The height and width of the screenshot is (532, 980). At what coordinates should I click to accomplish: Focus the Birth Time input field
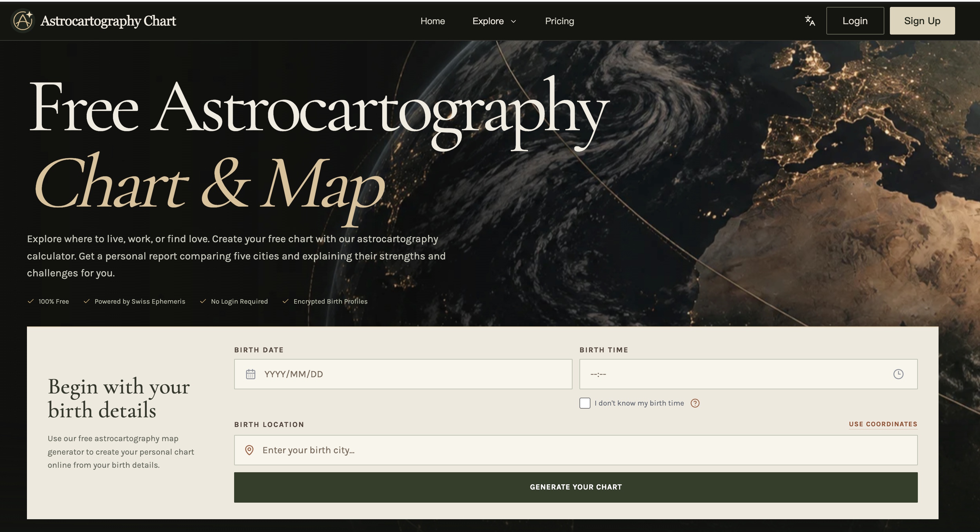748,374
